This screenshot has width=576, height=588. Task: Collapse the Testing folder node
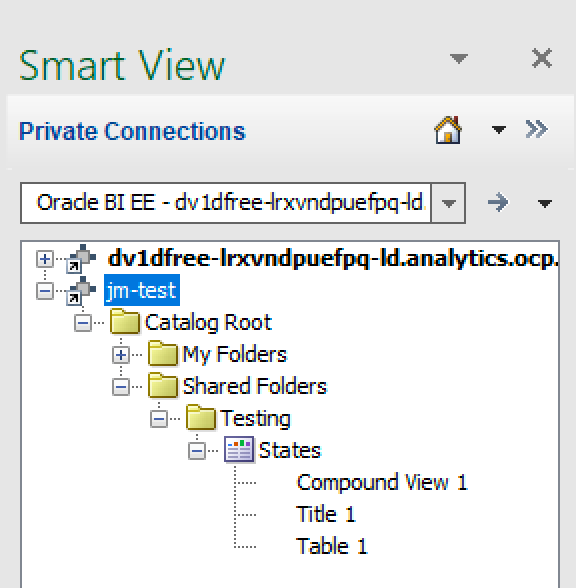(x=159, y=418)
